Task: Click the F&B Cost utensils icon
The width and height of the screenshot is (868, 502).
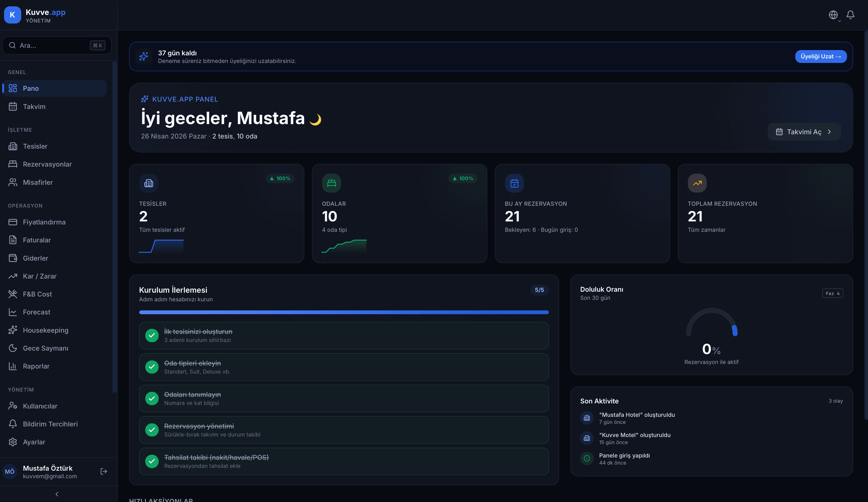Action: (13, 294)
